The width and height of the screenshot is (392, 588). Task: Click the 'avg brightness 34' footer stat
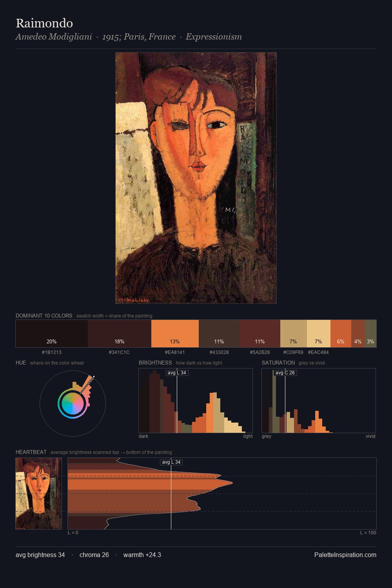pyautogui.click(x=40, y=555)
